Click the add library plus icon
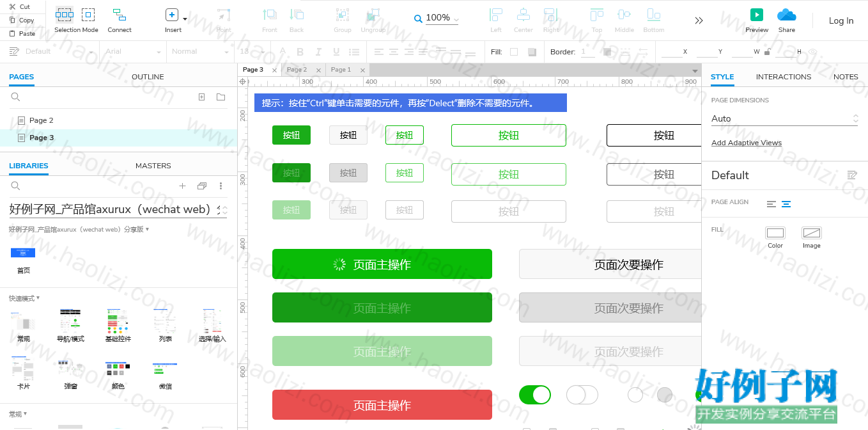Viewport: 868px width, 430px height. [182, 186]
